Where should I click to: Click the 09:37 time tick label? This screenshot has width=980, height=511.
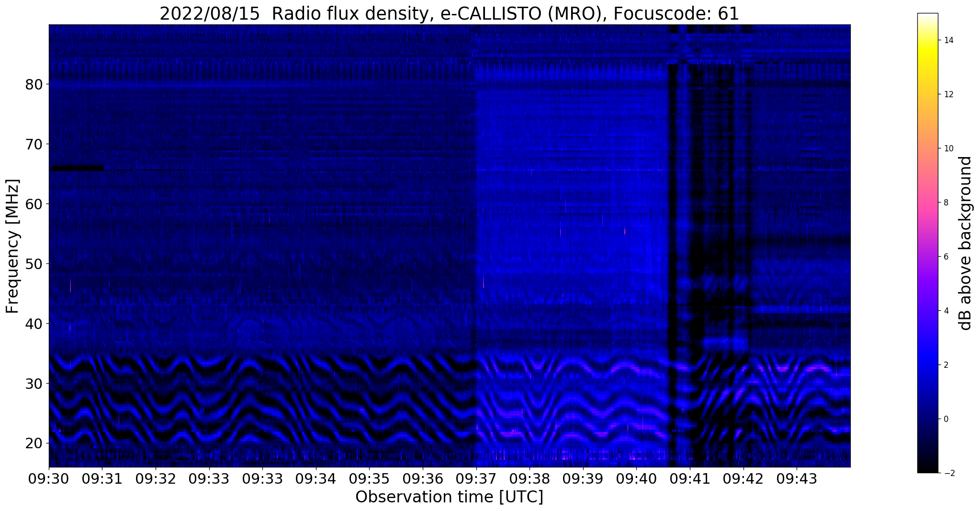click(x=476, y=478)
